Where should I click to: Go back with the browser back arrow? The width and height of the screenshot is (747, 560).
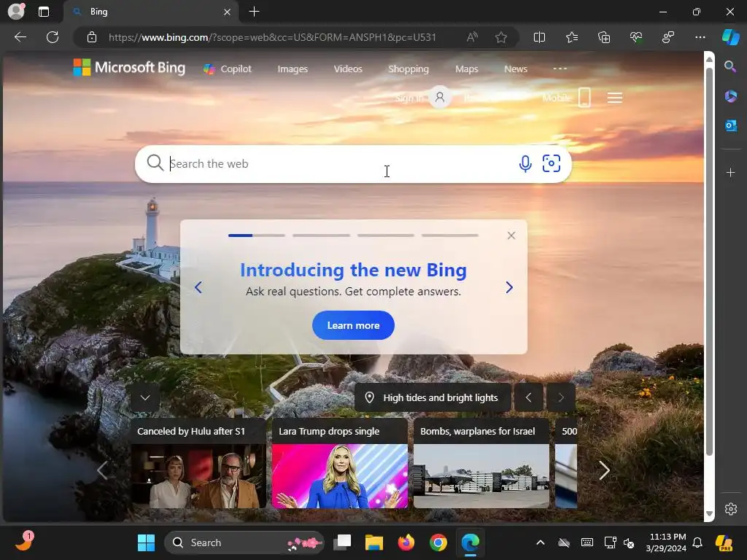20,37
